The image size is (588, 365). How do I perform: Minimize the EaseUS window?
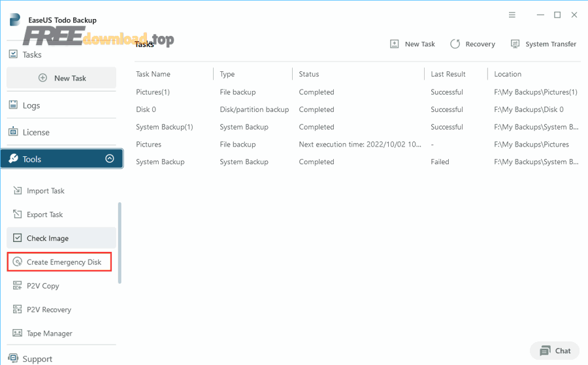pyautogui.click(x=540, y=15)
